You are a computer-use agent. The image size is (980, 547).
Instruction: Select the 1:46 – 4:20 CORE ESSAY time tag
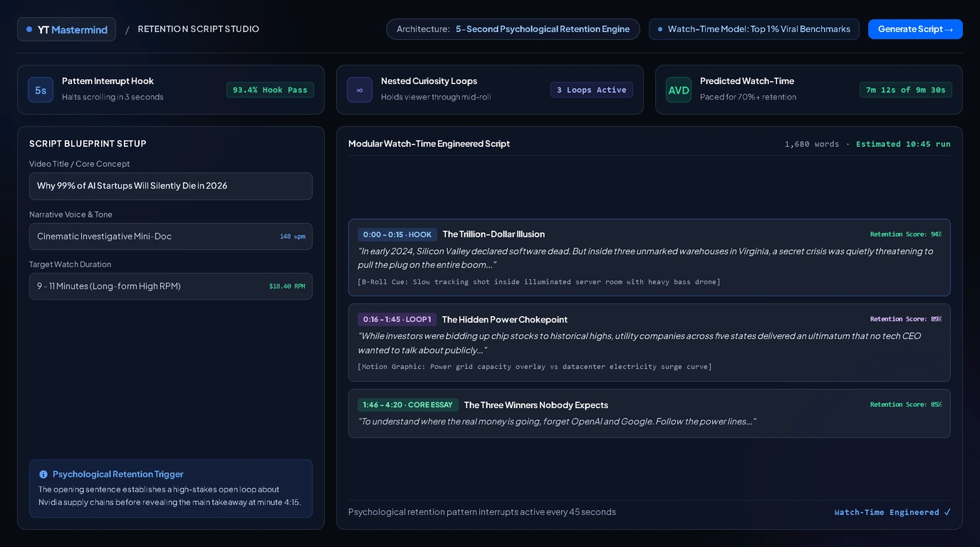click(408, 405)
